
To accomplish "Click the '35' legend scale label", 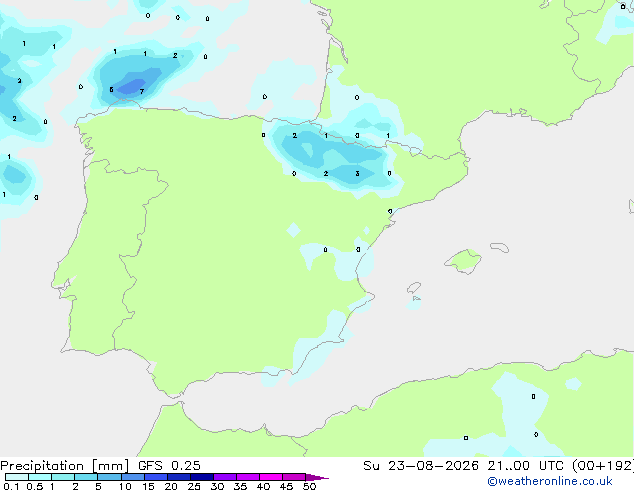I will pyautogui.click(x=240, y=486).
